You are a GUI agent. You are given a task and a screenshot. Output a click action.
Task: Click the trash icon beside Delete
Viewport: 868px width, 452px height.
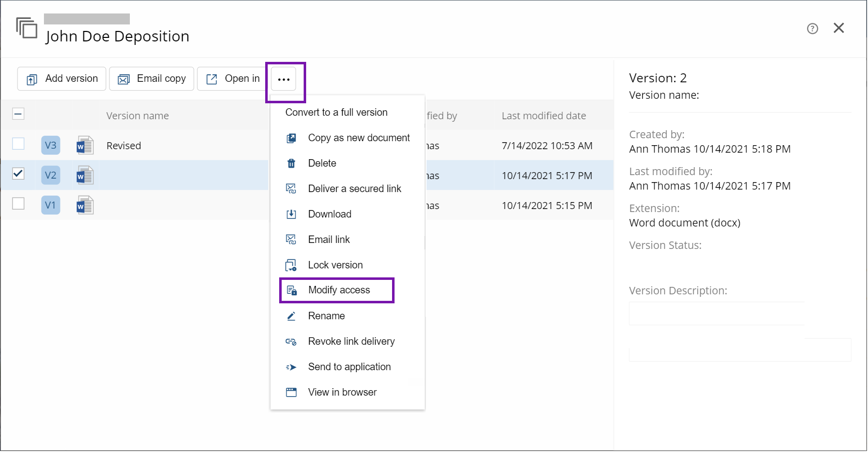click(291, 163)
